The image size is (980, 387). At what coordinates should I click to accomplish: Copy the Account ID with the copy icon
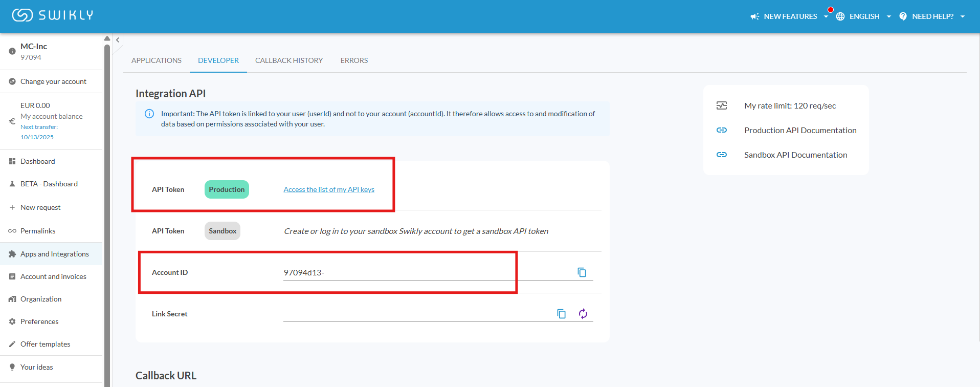pos(582,272)
